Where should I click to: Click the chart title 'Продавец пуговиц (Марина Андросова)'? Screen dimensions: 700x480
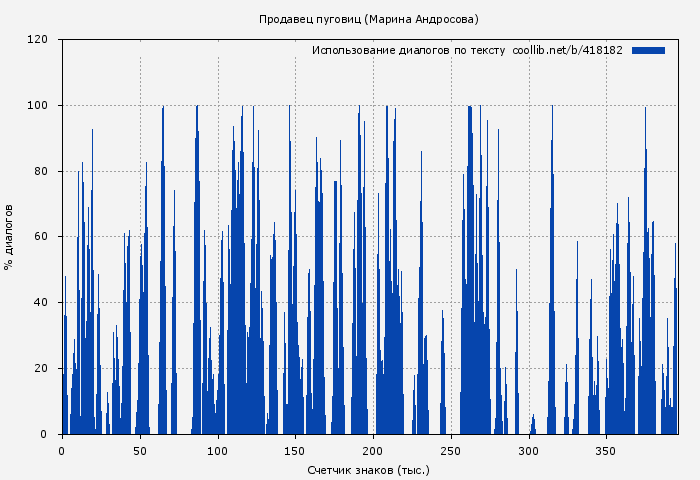click(368, 19)
